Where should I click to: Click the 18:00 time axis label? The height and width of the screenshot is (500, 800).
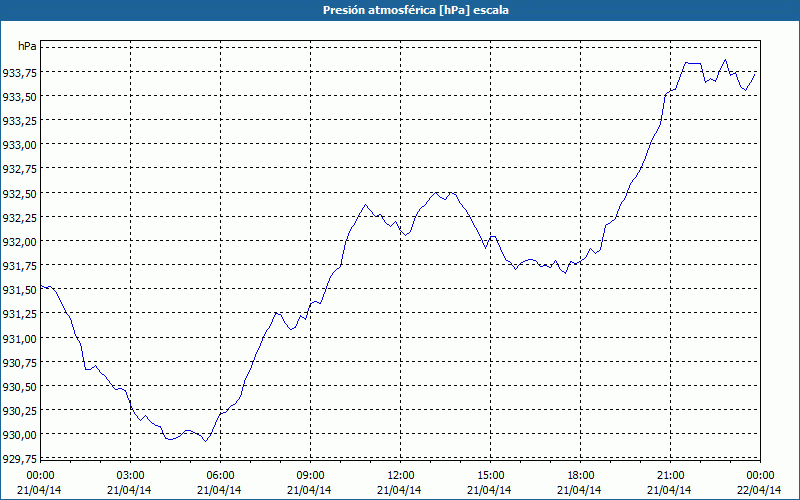(580, 476)
